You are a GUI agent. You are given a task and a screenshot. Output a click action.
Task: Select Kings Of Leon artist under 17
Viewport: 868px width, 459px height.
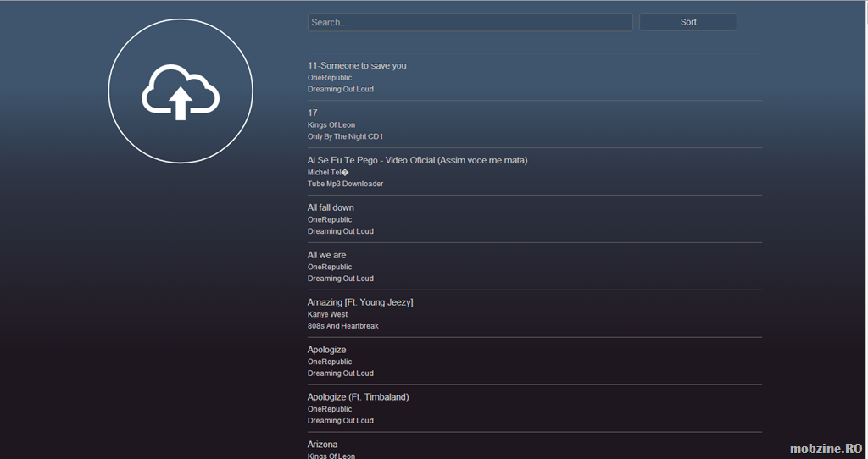point(331,125)
